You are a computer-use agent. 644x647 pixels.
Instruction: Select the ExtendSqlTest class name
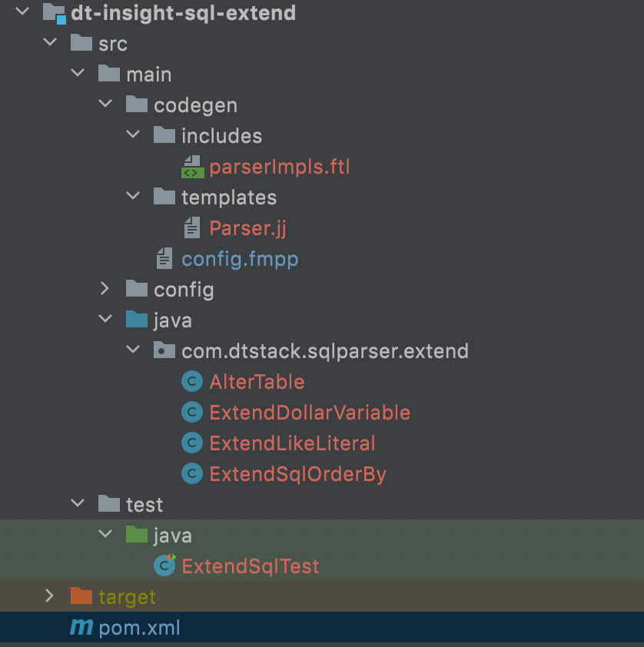click(x=251, y=566)
